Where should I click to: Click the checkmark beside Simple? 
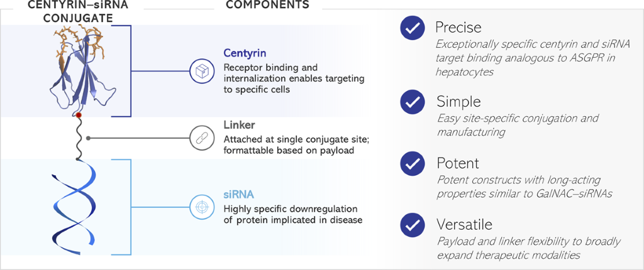[x=413, y=101]
